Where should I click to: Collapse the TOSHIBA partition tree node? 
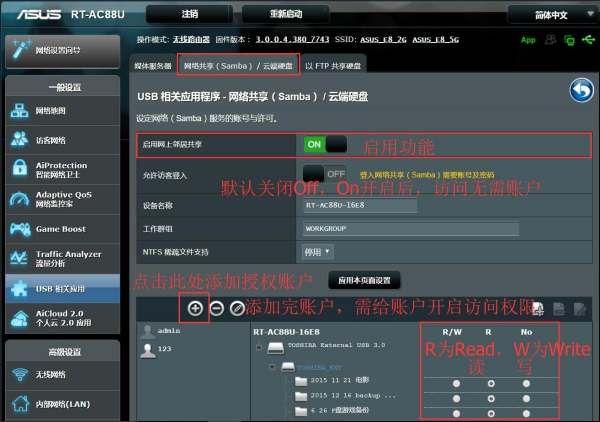click(x=272, y=367)
